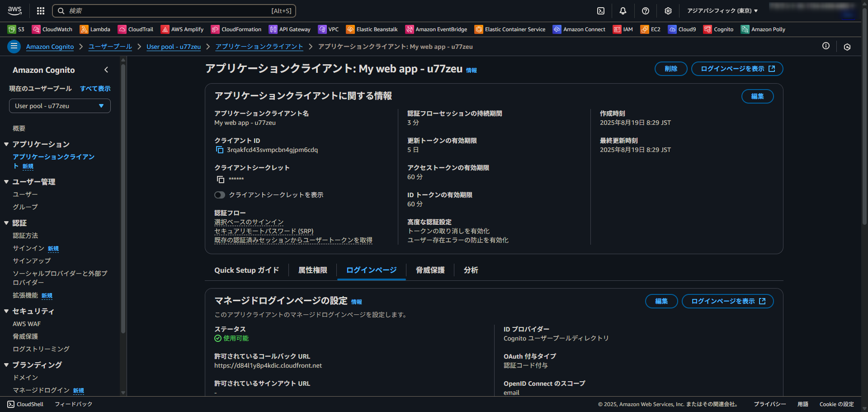
Task: Open AWS WAF in side navigation
Action: pos(27,324)
